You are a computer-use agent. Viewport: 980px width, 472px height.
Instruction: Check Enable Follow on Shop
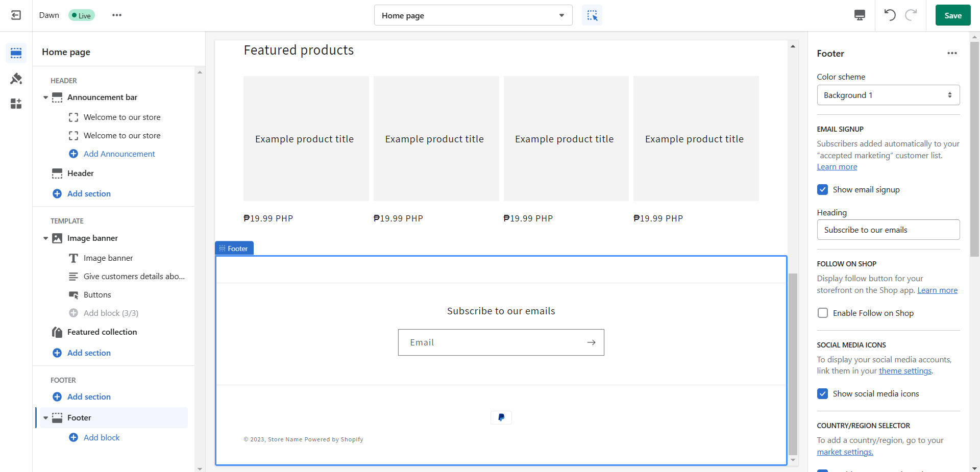(x=823, y=313)
